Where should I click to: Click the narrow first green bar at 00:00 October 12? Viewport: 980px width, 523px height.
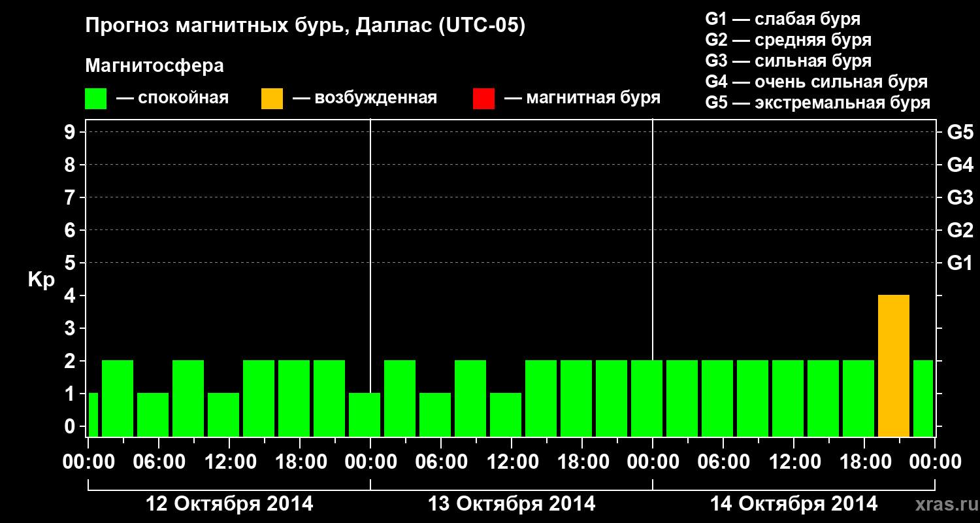click(93, 414)
